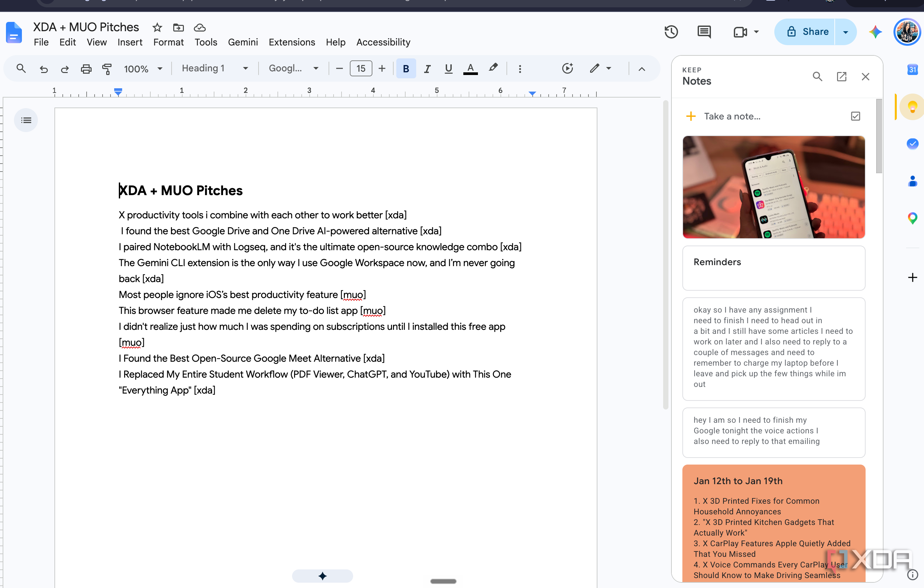The image size is (924, 588).
Task: Click the font size field
Action: click(361, 69)
